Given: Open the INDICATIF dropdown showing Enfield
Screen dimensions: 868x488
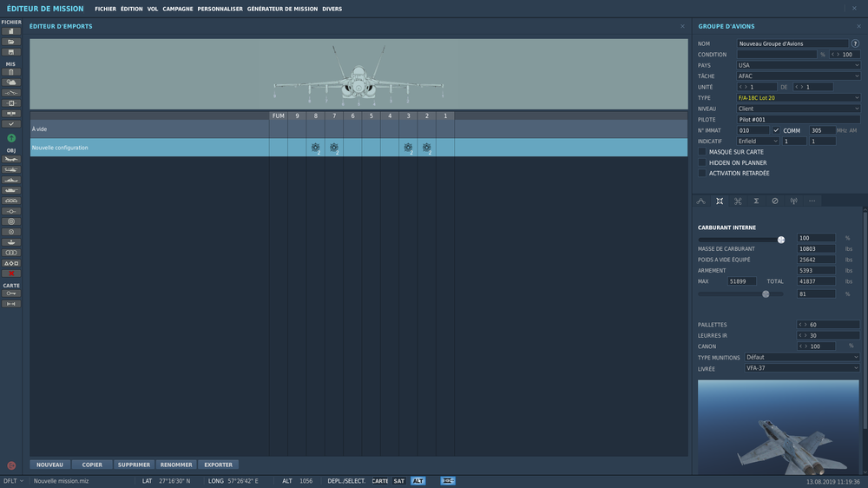Looking at the screenshot, I should (x=758, y=142).
